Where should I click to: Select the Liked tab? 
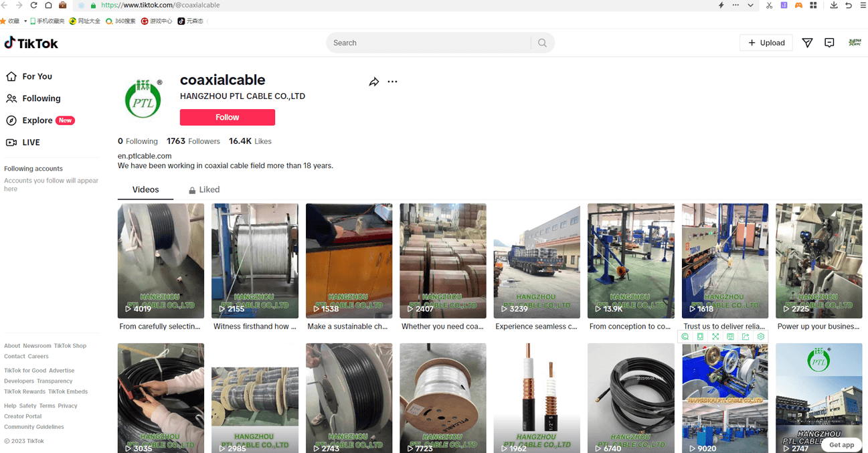click(x=204, y=189)
